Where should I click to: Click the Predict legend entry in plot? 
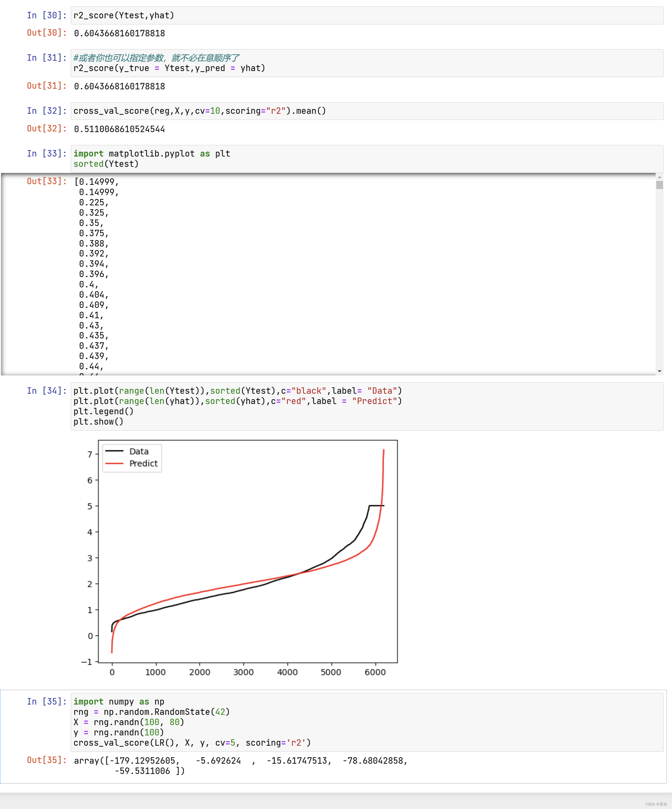click(x=143, y=463)
